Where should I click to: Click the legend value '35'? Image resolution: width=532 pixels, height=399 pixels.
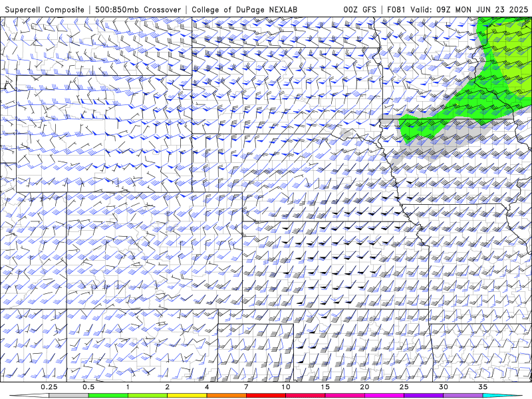pos(483,387)
